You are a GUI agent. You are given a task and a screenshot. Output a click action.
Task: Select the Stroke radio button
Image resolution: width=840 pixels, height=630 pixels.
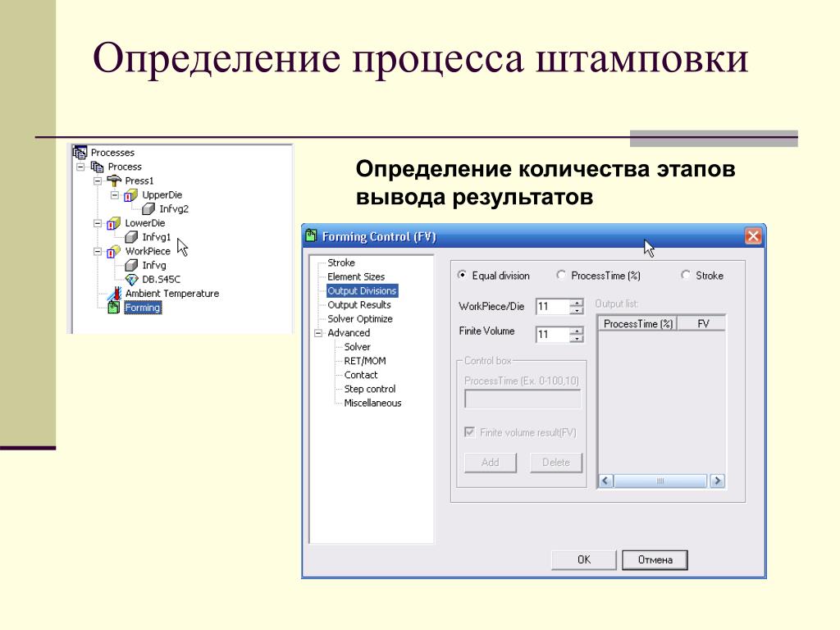coord(685,275)
